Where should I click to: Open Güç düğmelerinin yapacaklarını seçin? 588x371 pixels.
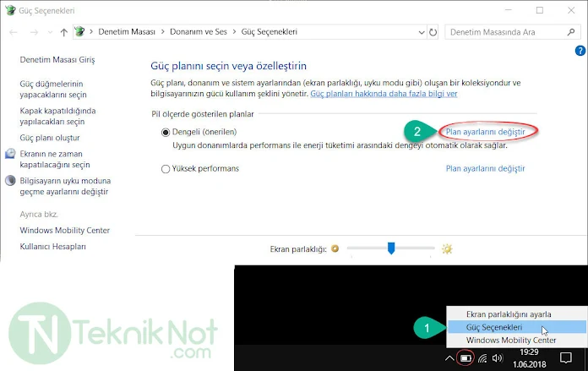click(53, 90)
